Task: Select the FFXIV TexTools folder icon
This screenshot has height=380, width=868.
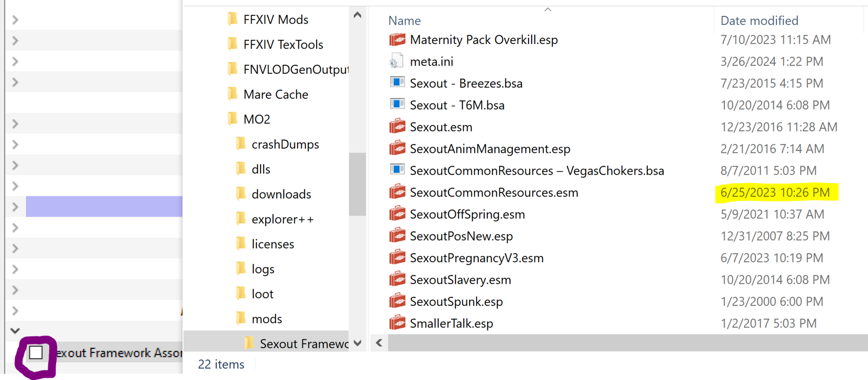Action: (233, 44)
